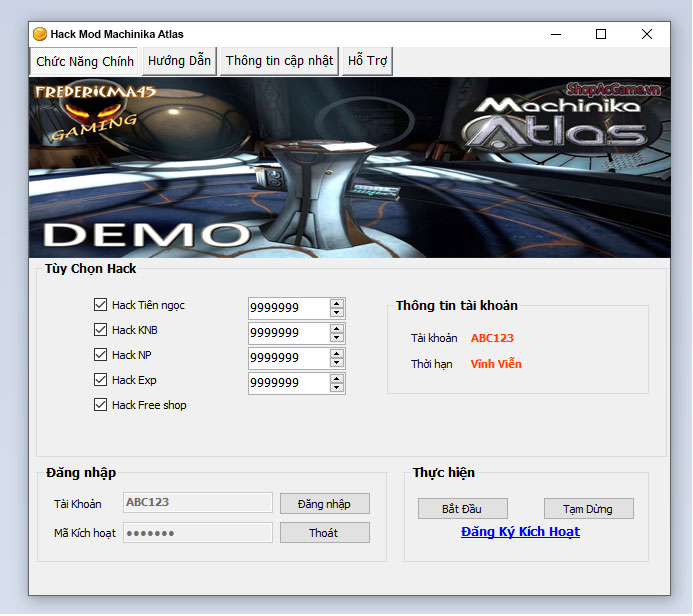Start the hack with Bắt Đầu
The height and width of the screenshot is (616, 693).
point(463,509)
